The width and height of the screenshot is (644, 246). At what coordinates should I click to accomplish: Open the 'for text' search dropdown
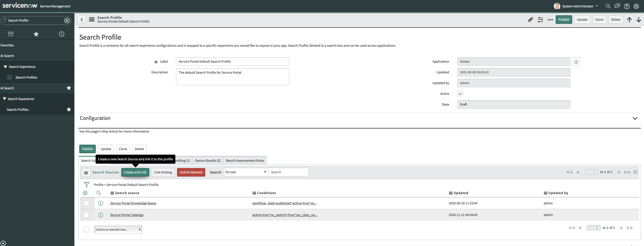pos(245,172)
